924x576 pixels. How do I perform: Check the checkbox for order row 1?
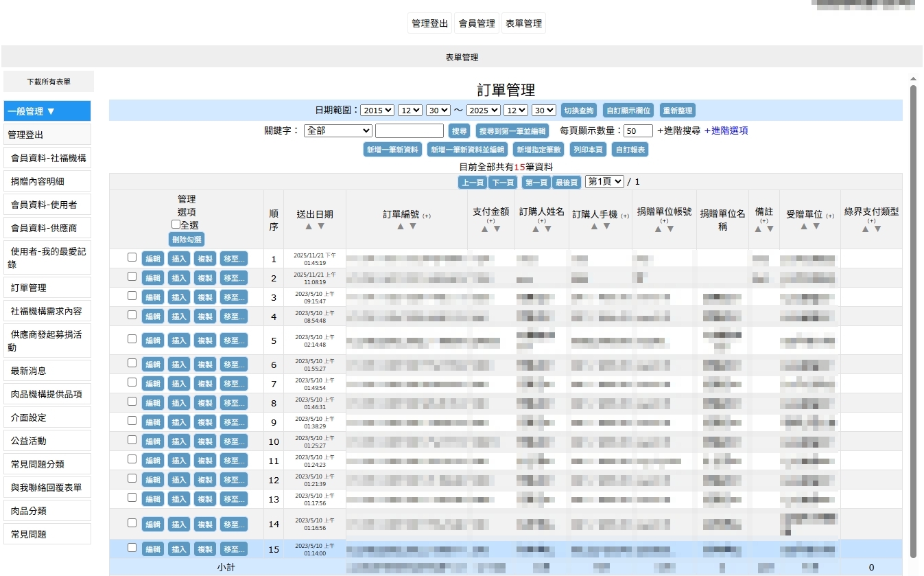(x=132, y=257)
